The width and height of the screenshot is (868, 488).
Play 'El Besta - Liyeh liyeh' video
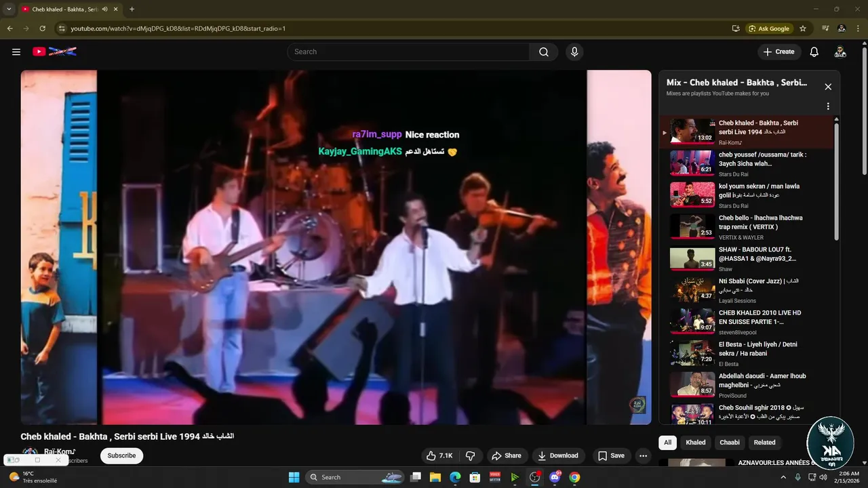point(746,353)
